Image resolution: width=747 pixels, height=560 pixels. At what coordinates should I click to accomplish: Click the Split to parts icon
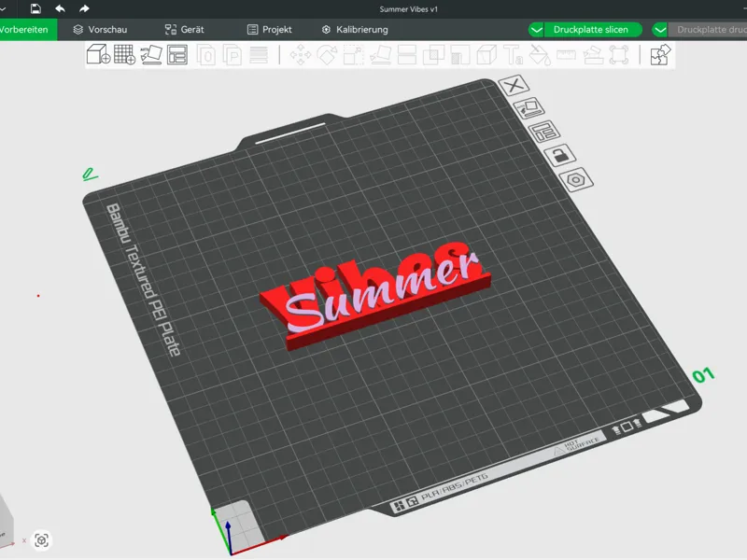(x=233, y=55)
